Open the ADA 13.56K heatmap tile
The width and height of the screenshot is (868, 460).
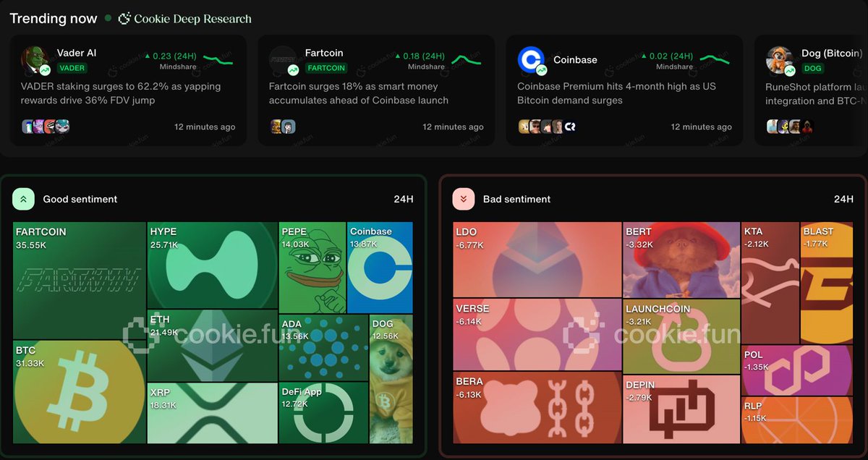[324, 347]
